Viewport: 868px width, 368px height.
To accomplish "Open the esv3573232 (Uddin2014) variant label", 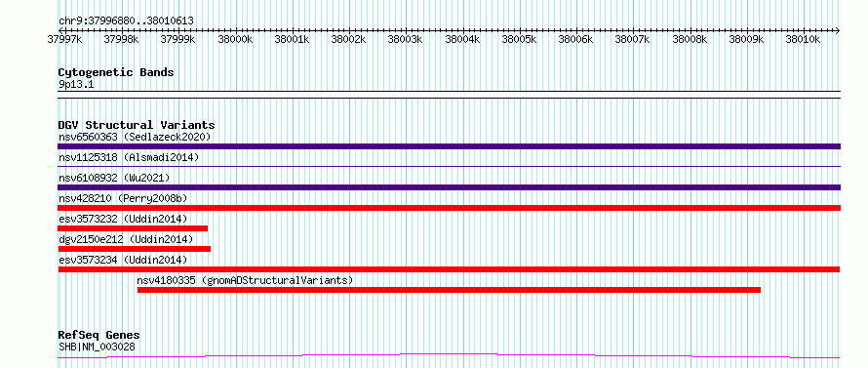I will [x=123, y=219].
